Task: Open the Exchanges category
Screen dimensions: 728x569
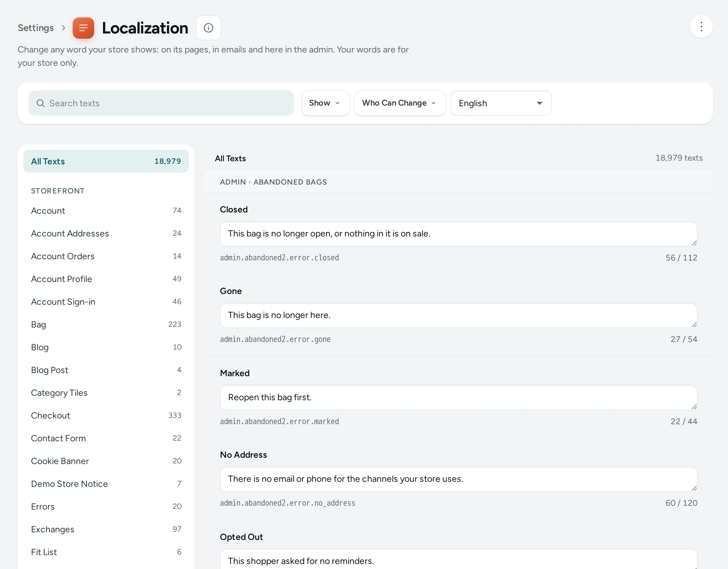Action: 106,529
